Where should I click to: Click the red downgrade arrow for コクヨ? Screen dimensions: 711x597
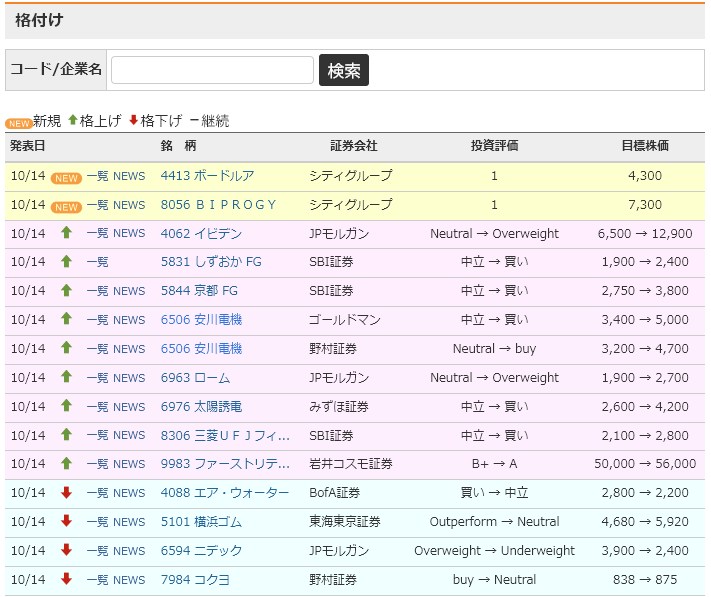click(67, 579)
